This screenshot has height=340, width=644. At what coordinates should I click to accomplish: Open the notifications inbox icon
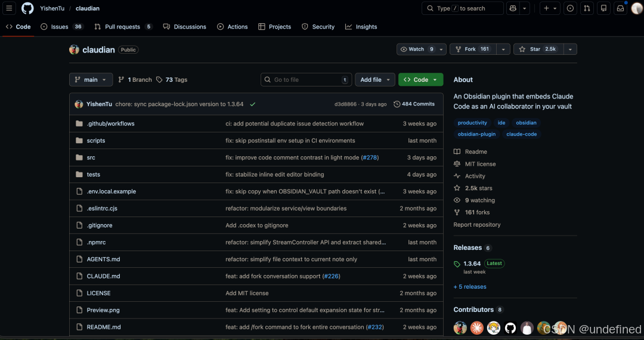coord(621,8)
